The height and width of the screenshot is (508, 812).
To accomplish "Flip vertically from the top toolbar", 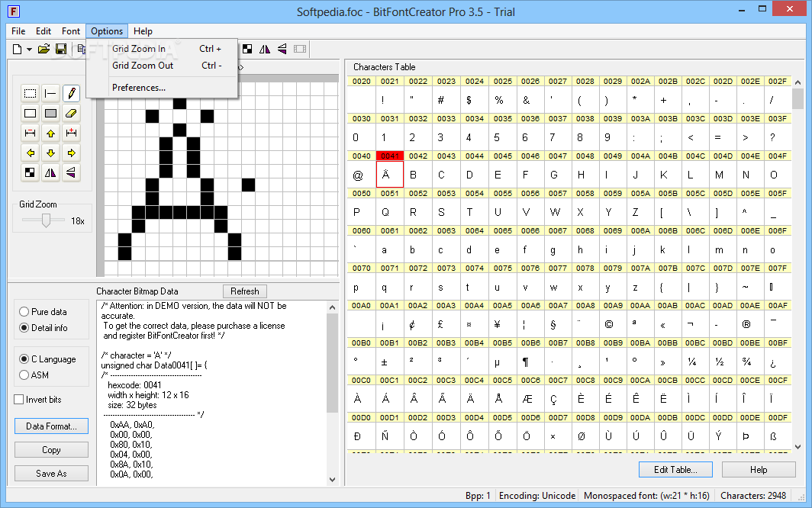I will (x=282, y=49).
